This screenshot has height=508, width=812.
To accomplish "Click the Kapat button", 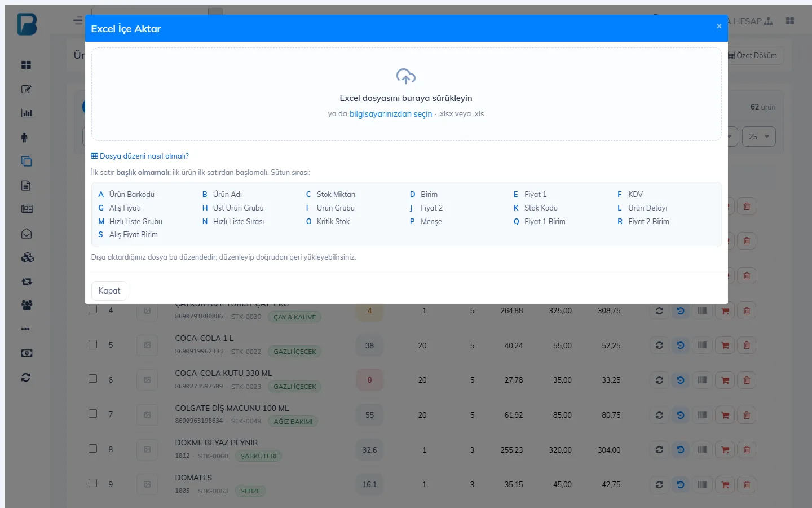I will click(x=109, y=291).
